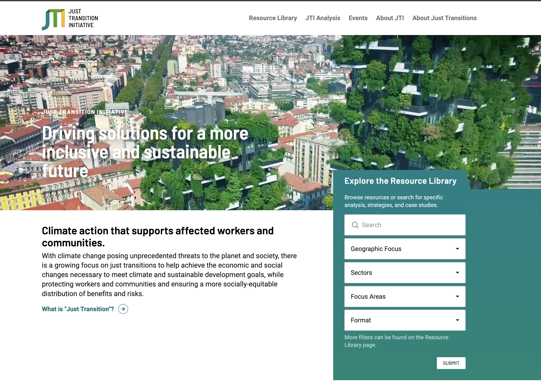541x392 pixels.
Task: Open the Events menu item
Action: [358, 18]
